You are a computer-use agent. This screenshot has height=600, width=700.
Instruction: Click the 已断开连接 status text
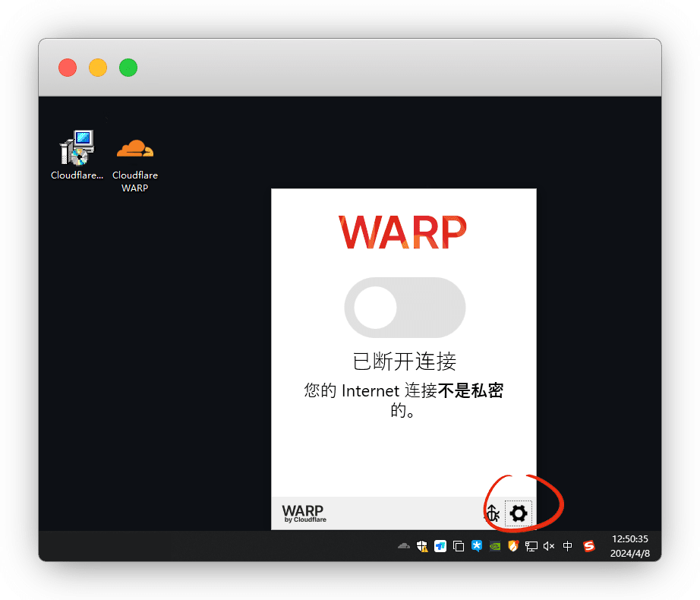[405, 362]
